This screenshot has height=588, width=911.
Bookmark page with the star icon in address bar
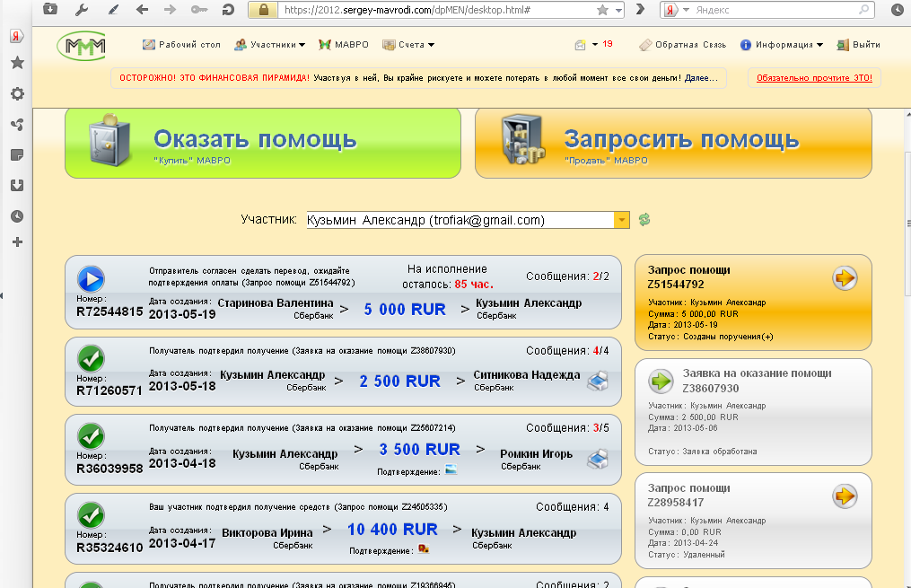click(602, 10)
